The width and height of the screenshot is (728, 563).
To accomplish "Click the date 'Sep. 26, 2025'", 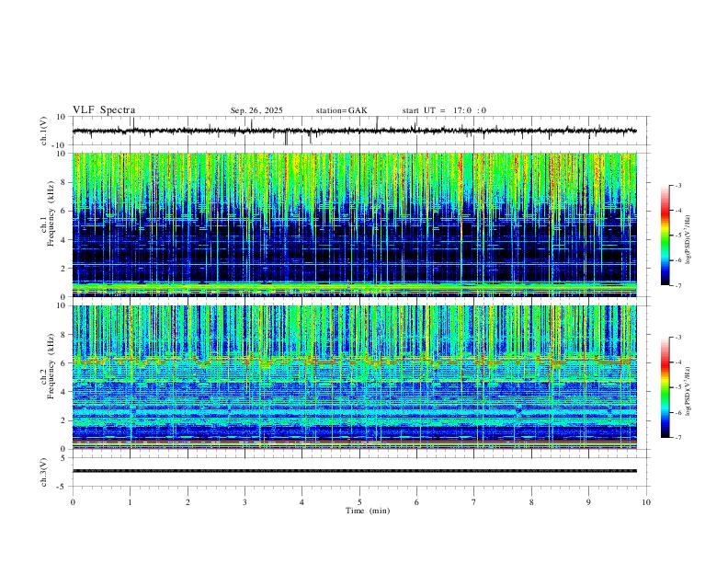I will pyautogui.click(x=256, y=110).
